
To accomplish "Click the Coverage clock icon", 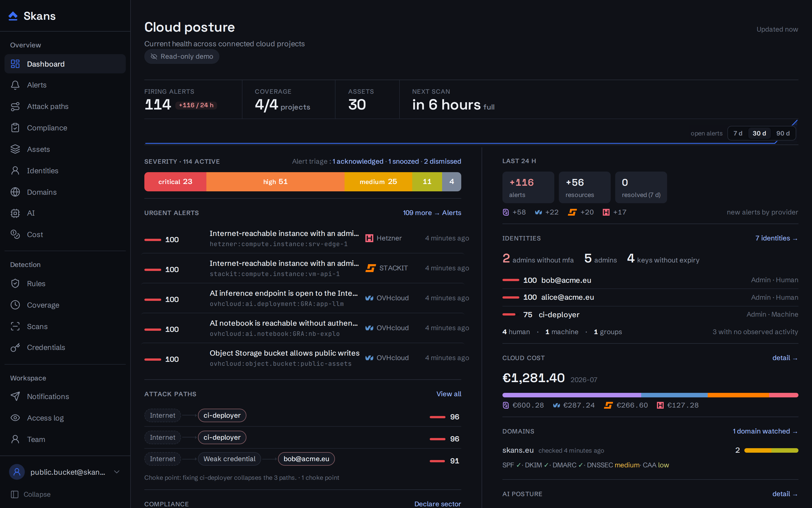I will pos(15,305).
